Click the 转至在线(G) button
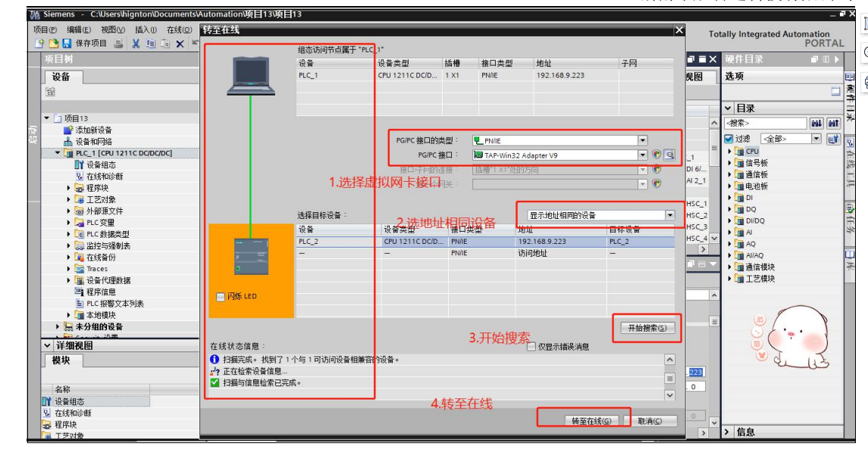Screen dimensions: 868x456 pos(591,420)
